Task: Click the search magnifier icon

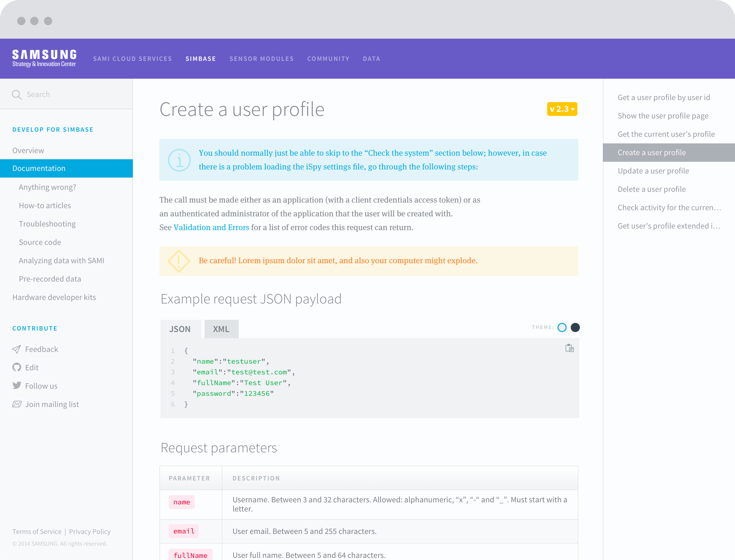Action: pyautogui.click(x=17, y=95)
